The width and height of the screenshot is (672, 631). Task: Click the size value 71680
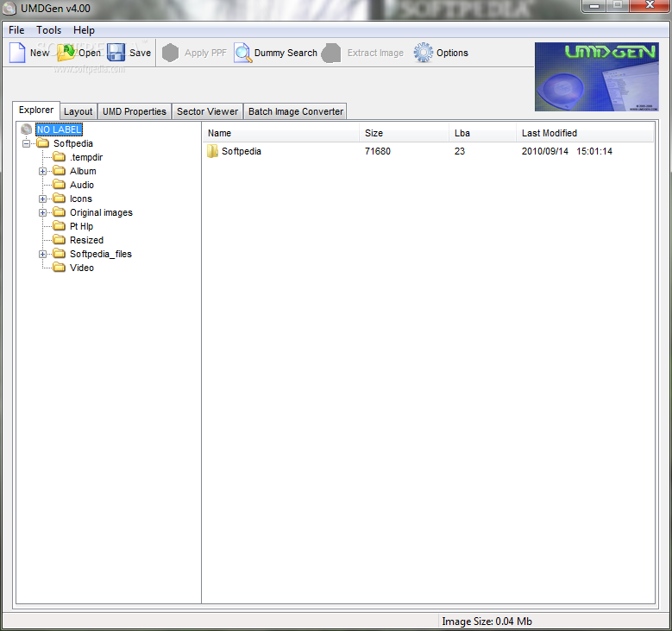pyautogui.click(x=378, y=151)
